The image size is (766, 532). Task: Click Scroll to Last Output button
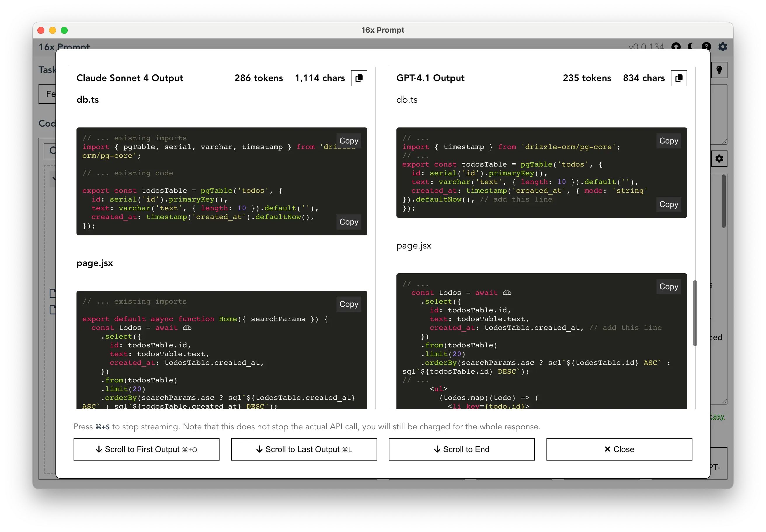click(304, 449)
